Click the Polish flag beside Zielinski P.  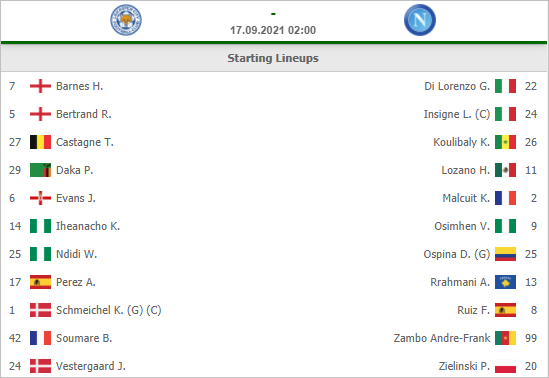tap(505, 366)
